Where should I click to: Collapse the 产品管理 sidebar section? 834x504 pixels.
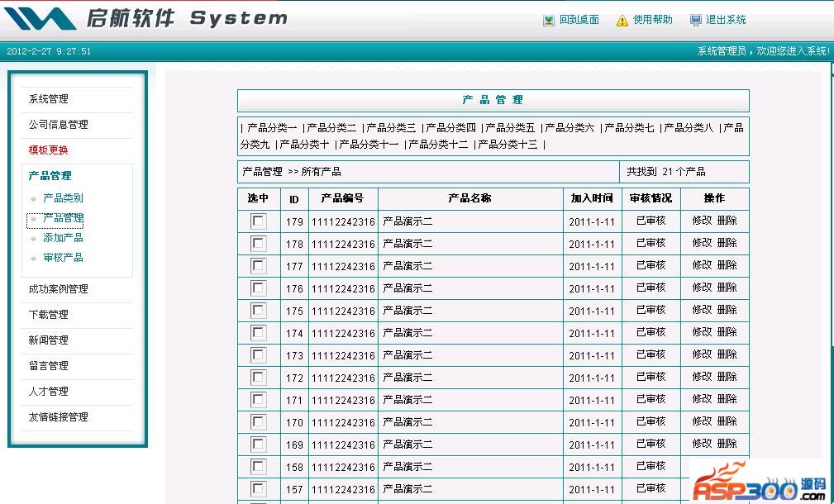(x=50, y=176)
